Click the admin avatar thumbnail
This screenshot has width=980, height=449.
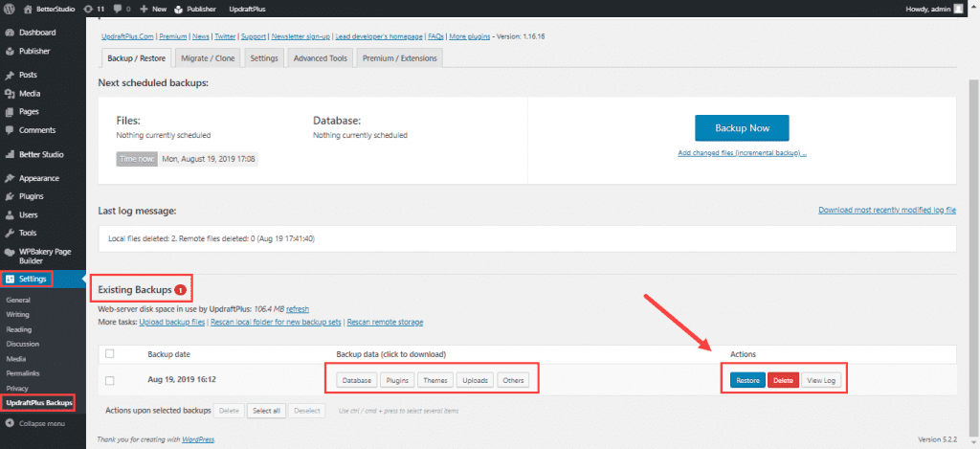[958, 9]
